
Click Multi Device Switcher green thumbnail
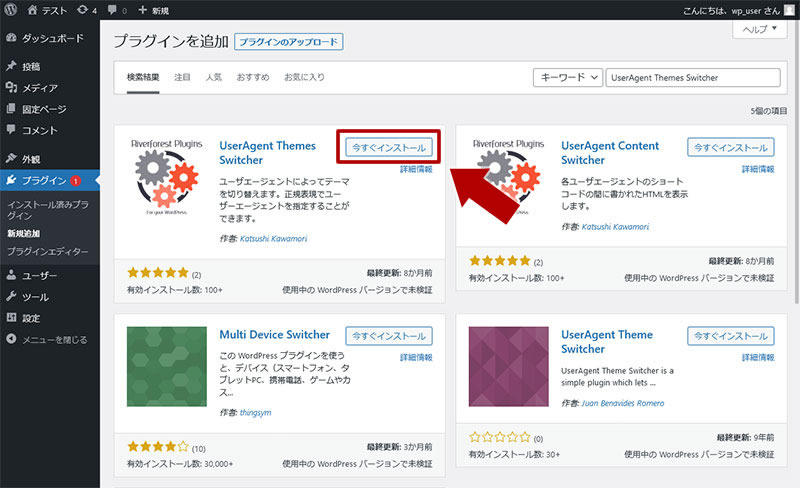click(167, 367)
